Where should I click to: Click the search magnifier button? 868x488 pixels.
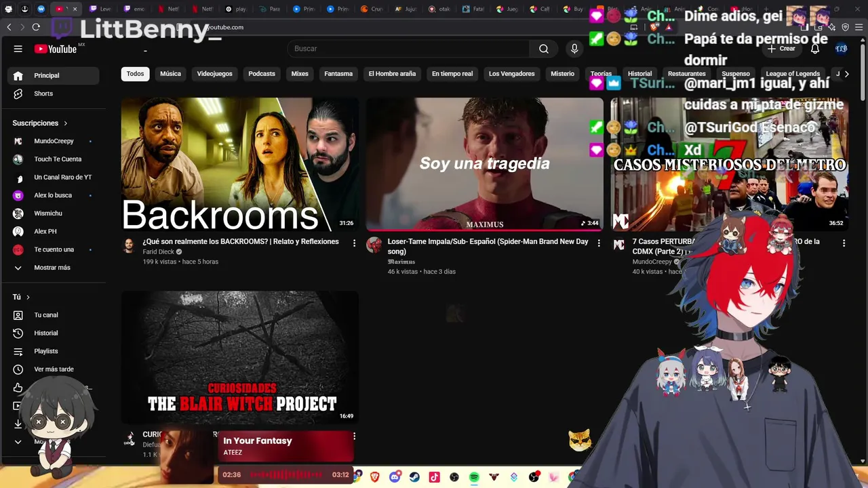(544, 49)
